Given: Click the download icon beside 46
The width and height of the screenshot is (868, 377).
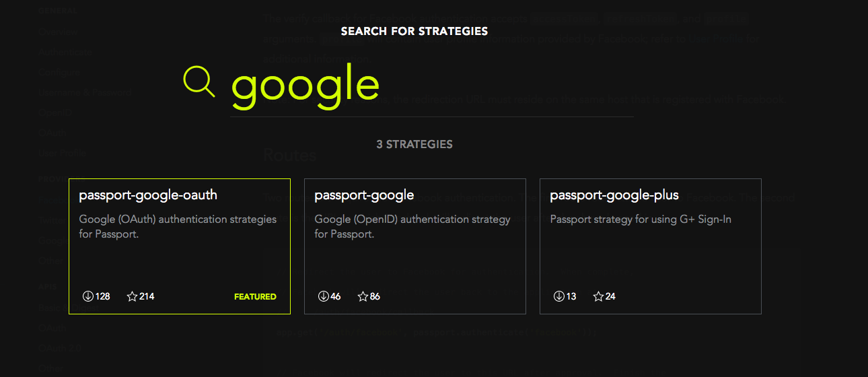Looking at the screenshot, I should 323,296.
